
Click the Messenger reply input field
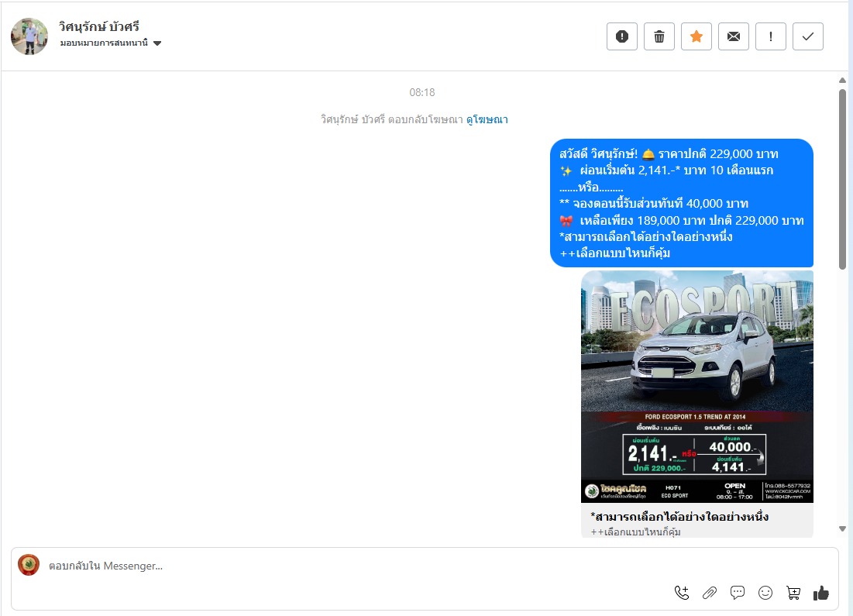pyautogui.click(x=425, y=566)
